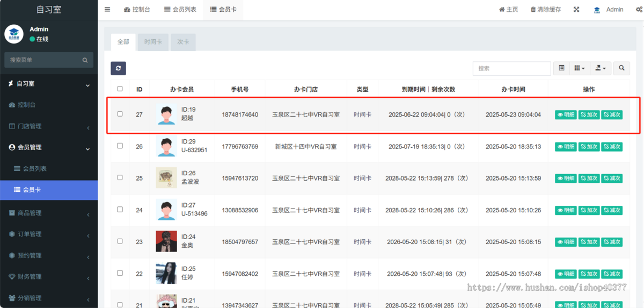The width and height of the screenshot is (644, 308).
Task: Check the row checkbox for ID 27
Action: point(120,114)
